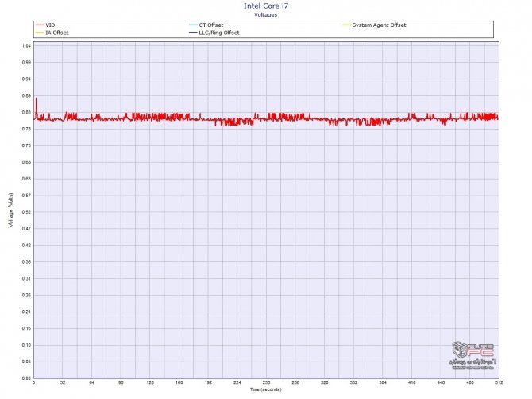Click the tall VID spike peak near chart start
The image size is (532, 399).
coord(37,99)
